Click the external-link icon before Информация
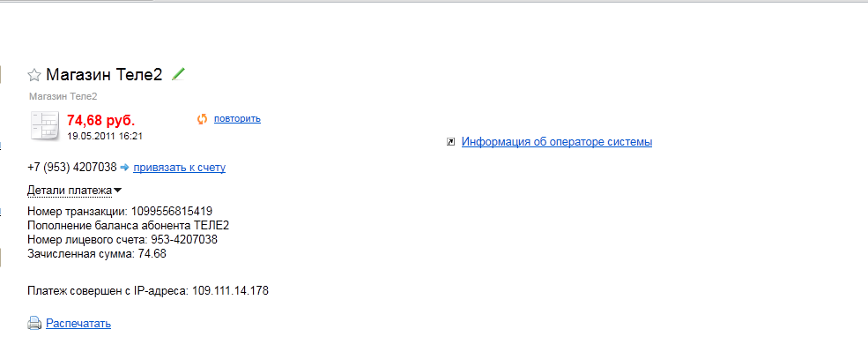The width and height of the screenshot is (868, 352). [x=450, y=142]
